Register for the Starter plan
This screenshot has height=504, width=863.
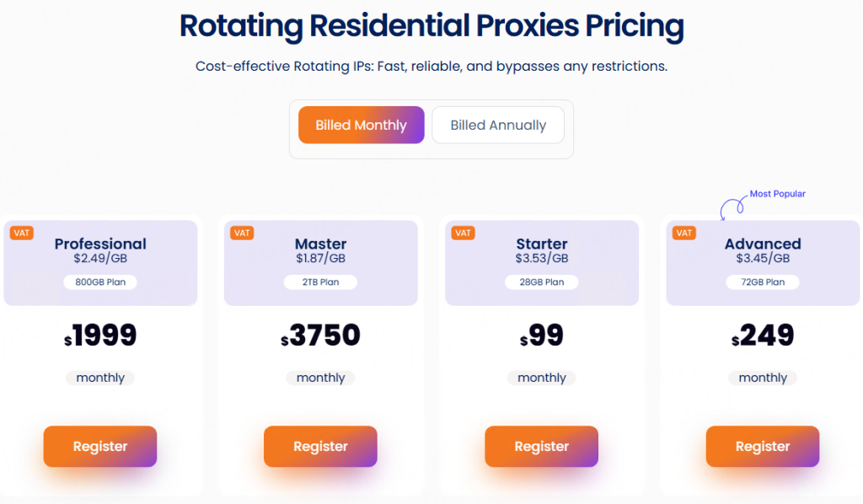pos(541,447)
